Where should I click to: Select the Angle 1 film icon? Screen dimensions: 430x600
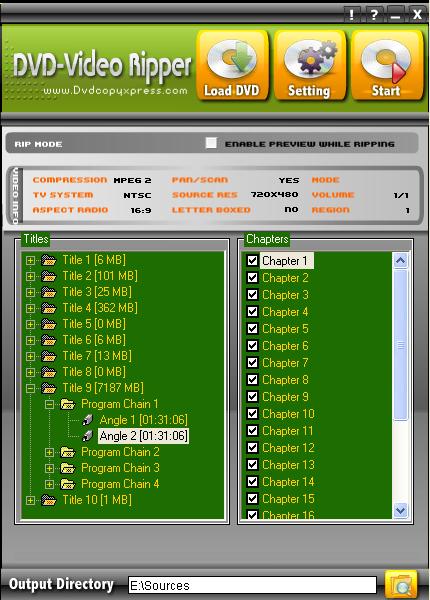pos(88,420)
